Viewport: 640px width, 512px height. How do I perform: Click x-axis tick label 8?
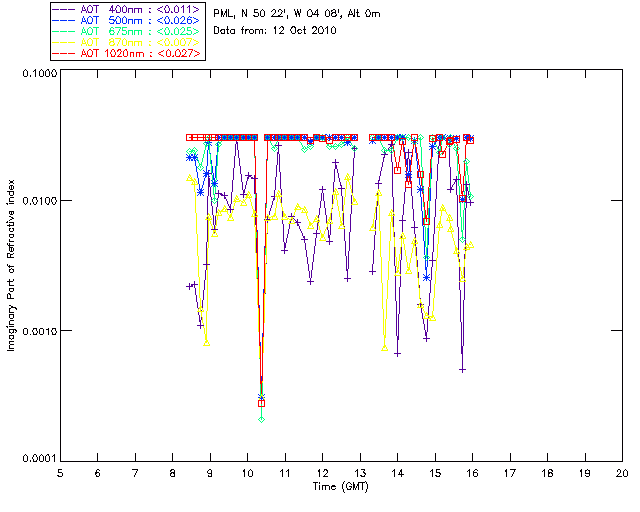(173, 473)
